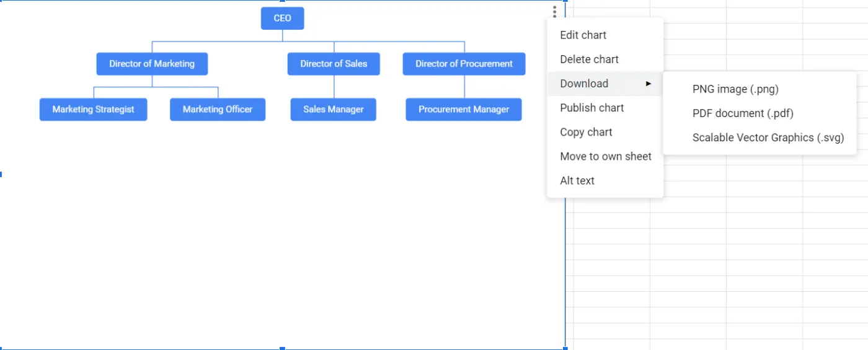Click the Procurement Manager node
Screen dimensions: 868x350
coord(464,110)
